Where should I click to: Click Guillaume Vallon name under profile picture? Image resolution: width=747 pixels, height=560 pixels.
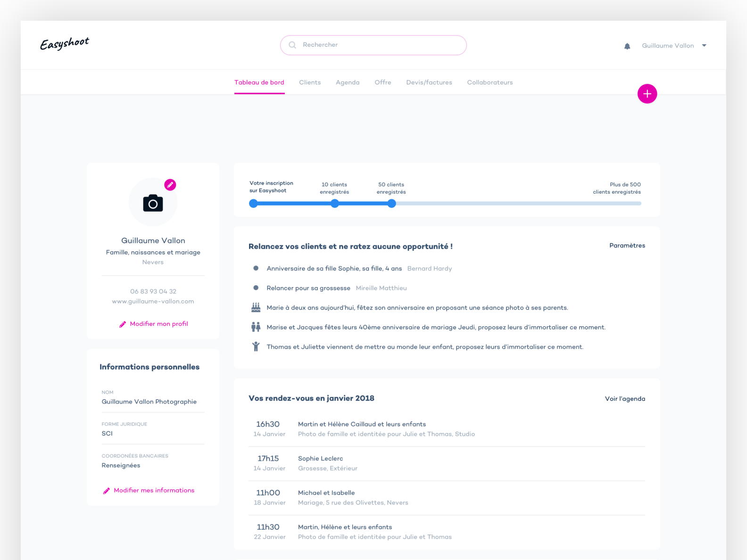[153, 240]
